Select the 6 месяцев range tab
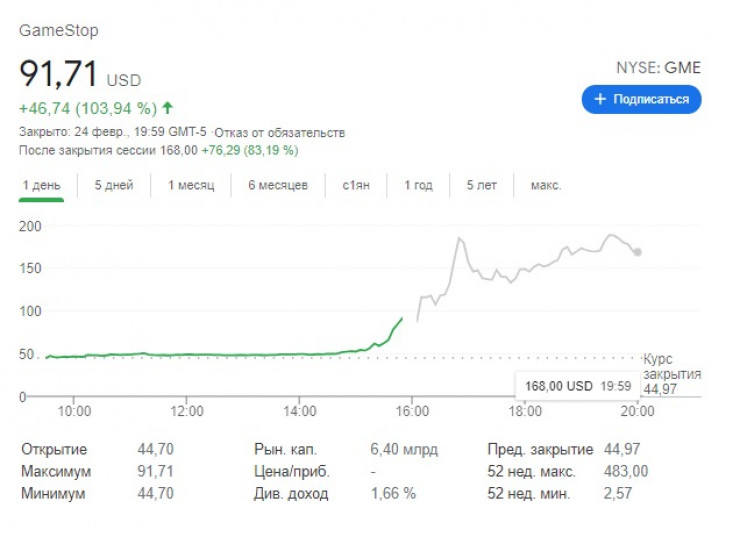 [277, 185]
